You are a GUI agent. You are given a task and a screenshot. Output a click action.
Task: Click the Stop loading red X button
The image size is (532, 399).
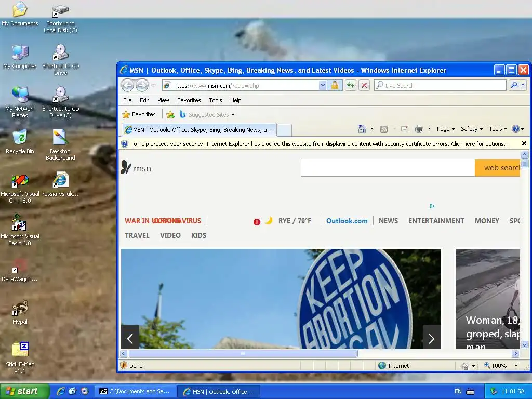[364, 86]
